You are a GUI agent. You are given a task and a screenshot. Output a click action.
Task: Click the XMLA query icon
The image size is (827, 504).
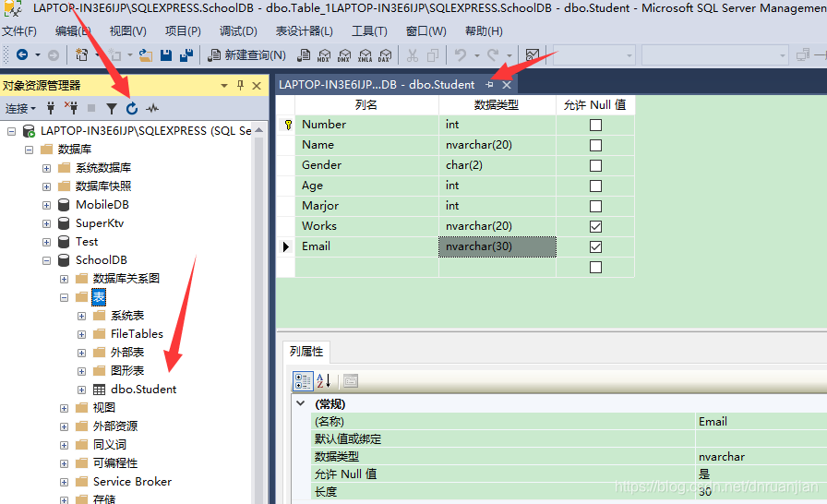365,55
